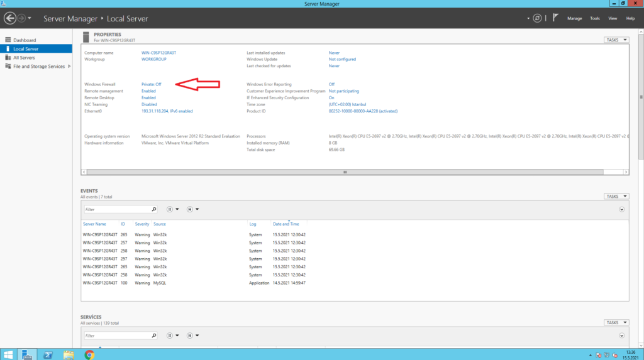Open the notifications flag icon
Viewport: 644px width, 360px height.
[555, 18]
